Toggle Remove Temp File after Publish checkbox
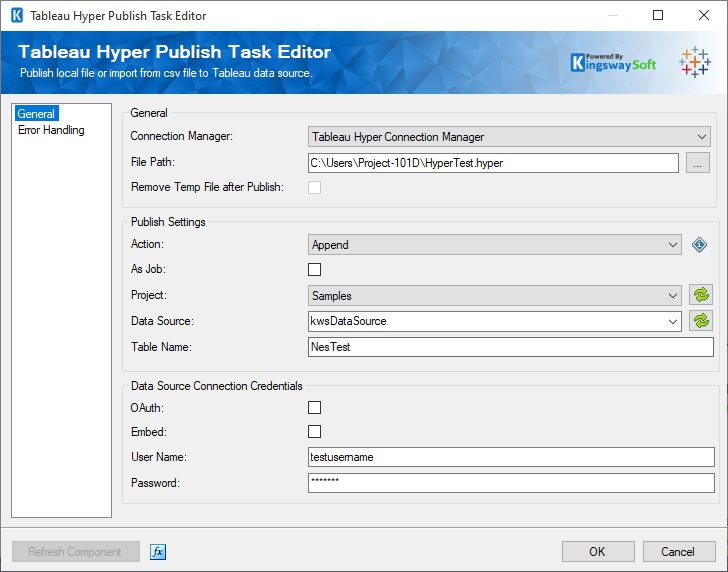The width and height of the screenshot is (728, 572). tap(314, 188)
